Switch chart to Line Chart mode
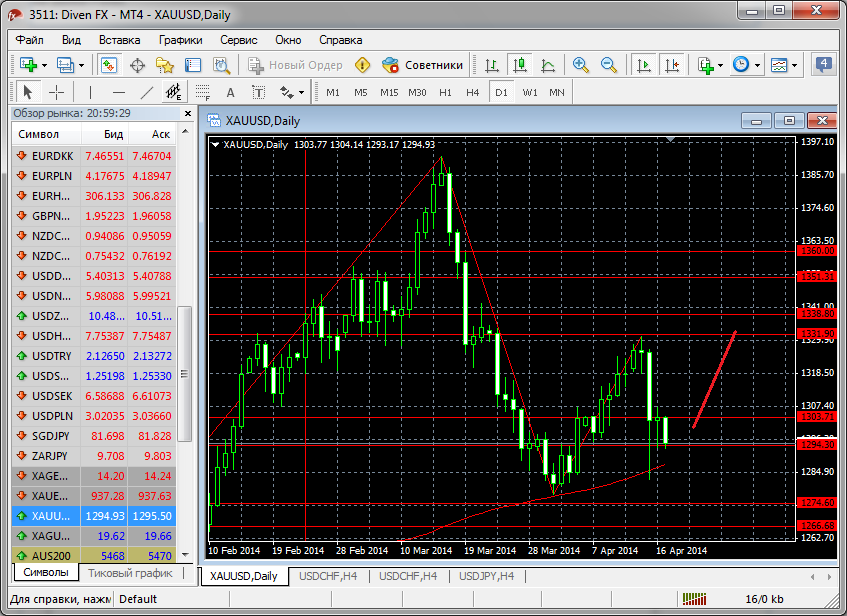This screenshot has width=847, height=616. tap(548, 65)
